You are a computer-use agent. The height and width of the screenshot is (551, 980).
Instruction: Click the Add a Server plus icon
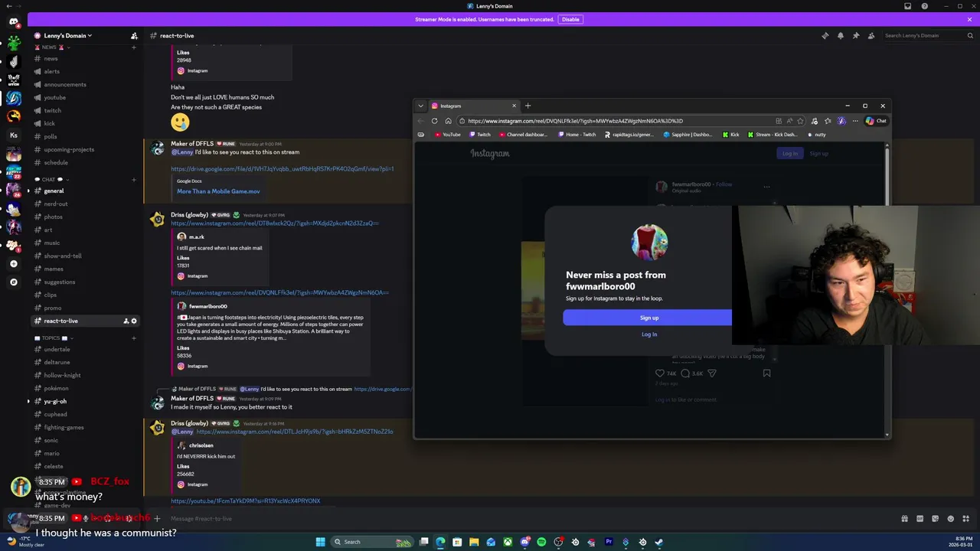13,263
